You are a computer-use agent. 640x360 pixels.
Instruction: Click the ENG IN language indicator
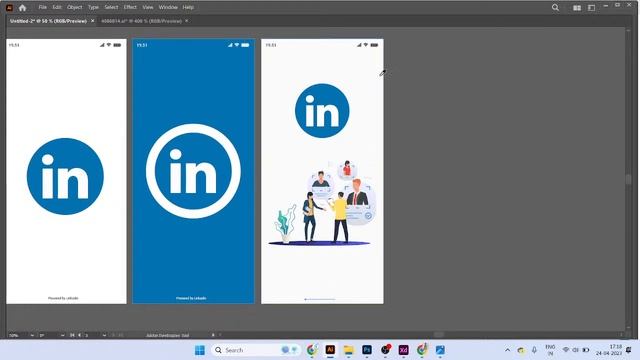(x=550, y=350)
